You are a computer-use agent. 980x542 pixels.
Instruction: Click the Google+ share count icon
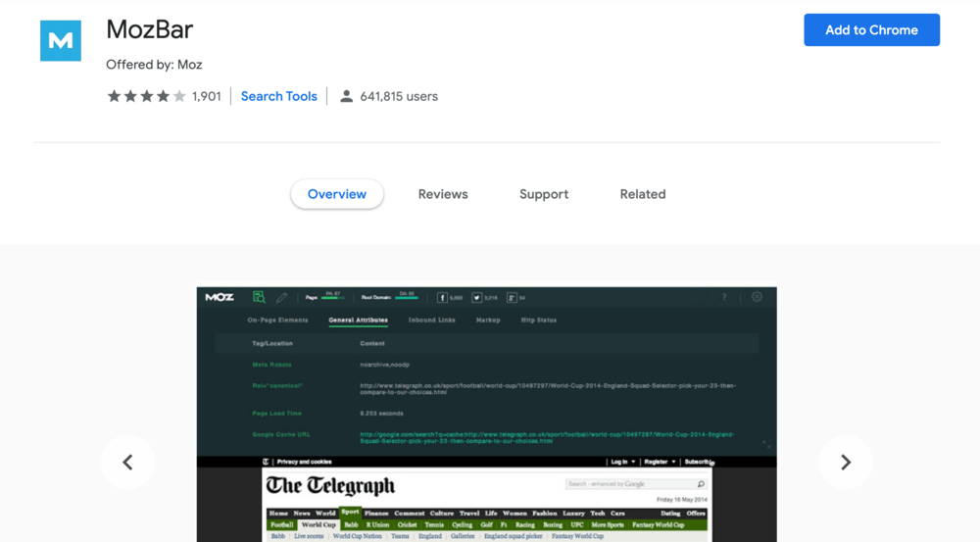[512, 298]
